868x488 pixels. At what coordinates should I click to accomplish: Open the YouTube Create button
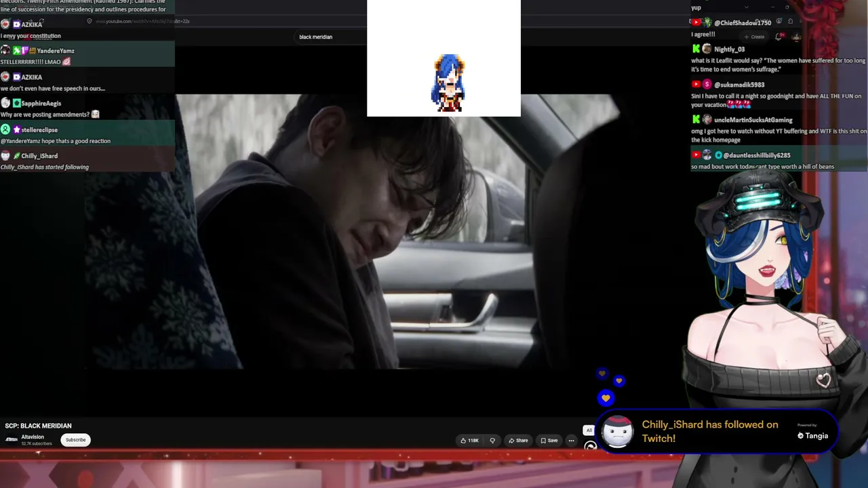754,37
